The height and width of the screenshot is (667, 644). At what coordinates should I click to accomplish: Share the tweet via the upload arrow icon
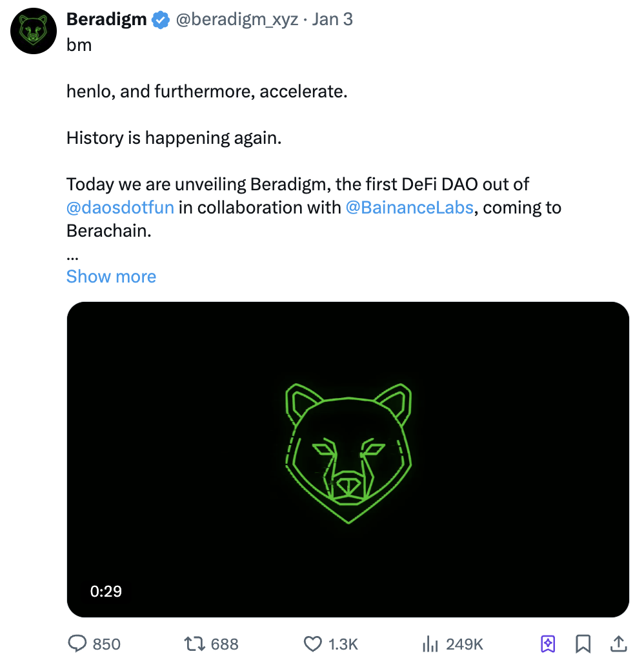click(618, 643)
